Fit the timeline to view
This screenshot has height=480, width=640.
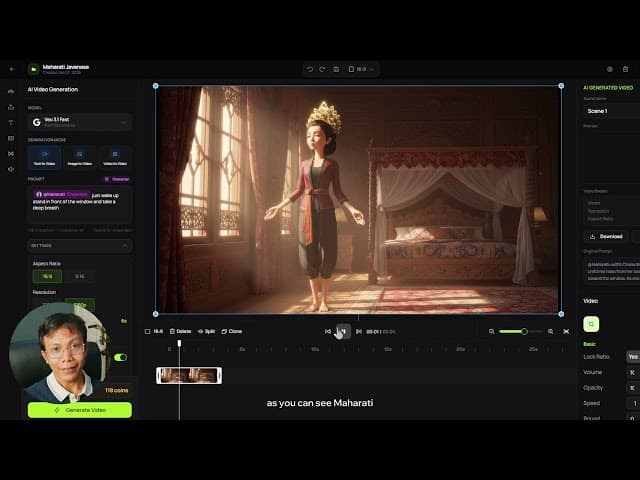(x=566, y=331)
